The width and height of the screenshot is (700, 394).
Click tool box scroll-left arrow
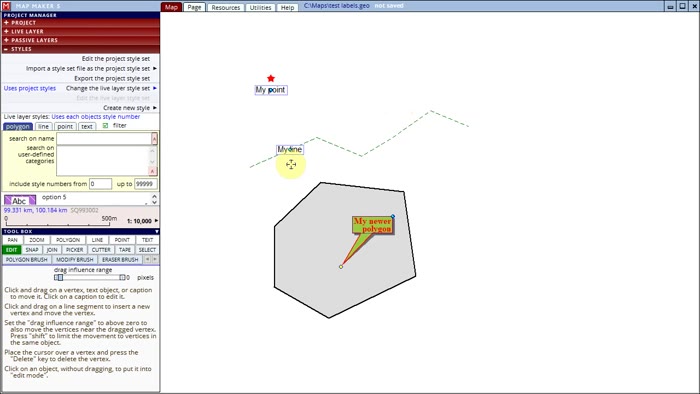[x=147, y=259]
